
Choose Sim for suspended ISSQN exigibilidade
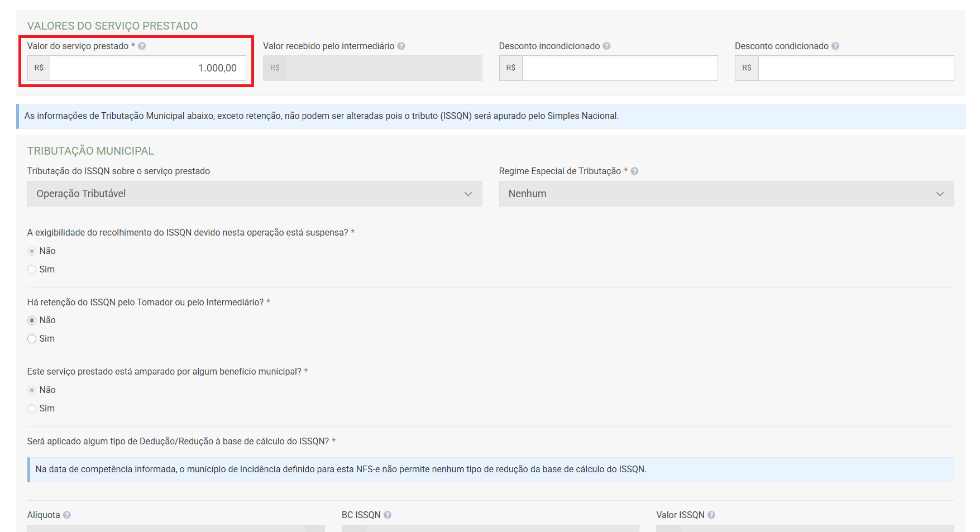click(x=32, y=270)
